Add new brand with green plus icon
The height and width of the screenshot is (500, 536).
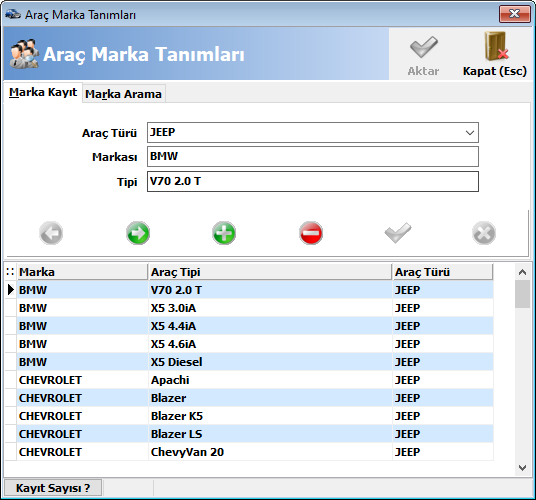[224, 233]
